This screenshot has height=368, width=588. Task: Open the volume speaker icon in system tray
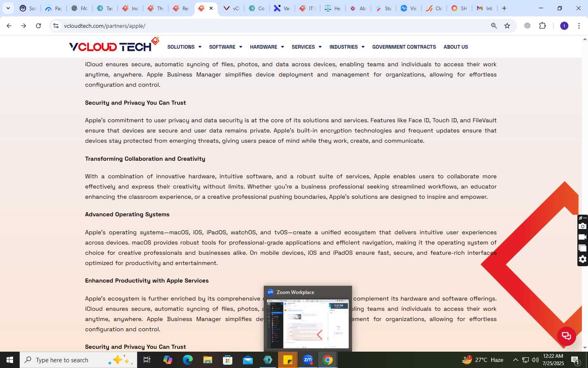(x=535, y=360)
